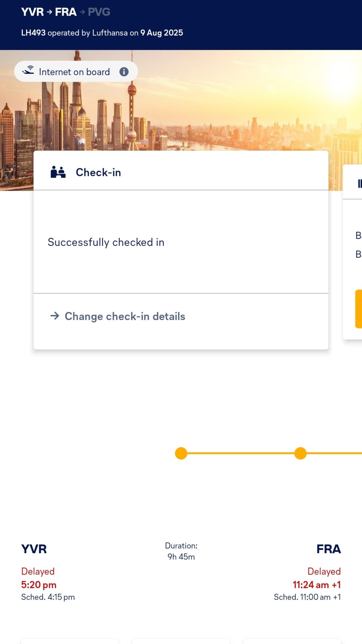
Task: Tap the yellow button on next card
Action: pos(359,309)
